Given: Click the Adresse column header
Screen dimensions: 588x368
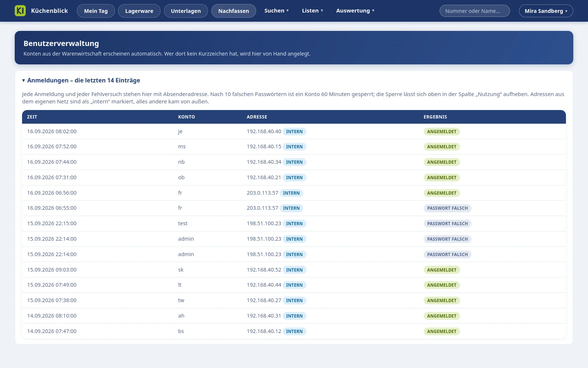Looking at the screenshot, I should click(x=257, y=117).
